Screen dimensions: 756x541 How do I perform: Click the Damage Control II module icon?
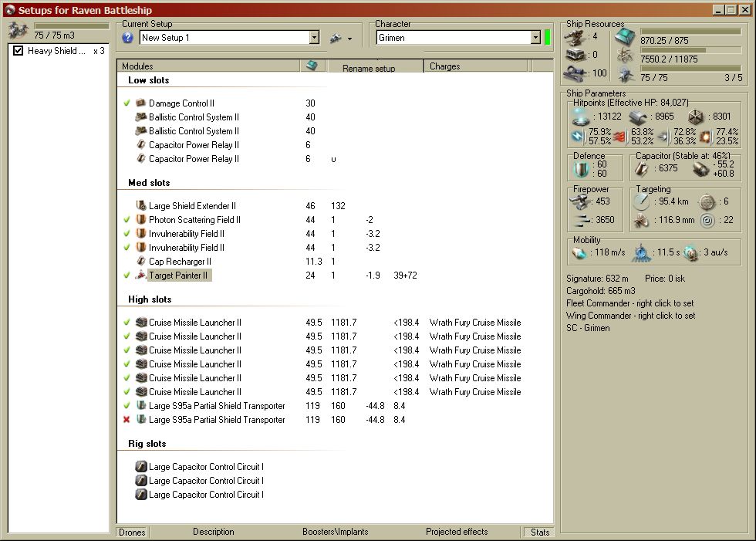pos(140,103)
